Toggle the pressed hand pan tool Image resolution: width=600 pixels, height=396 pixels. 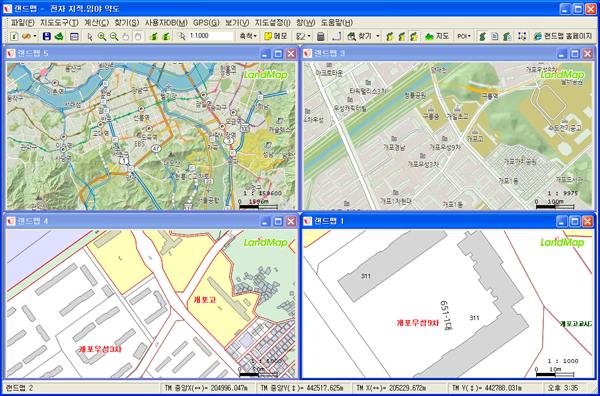(x=138, y=36)
